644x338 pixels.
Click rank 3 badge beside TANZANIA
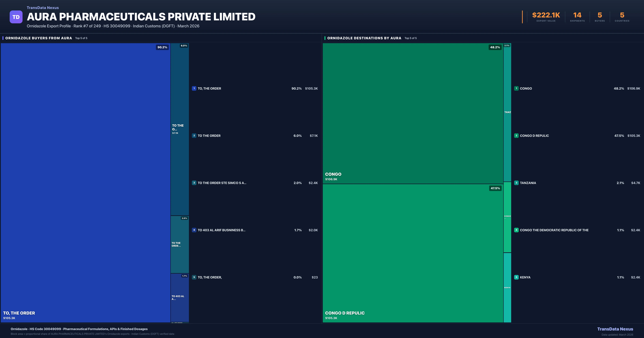(516, 183)
